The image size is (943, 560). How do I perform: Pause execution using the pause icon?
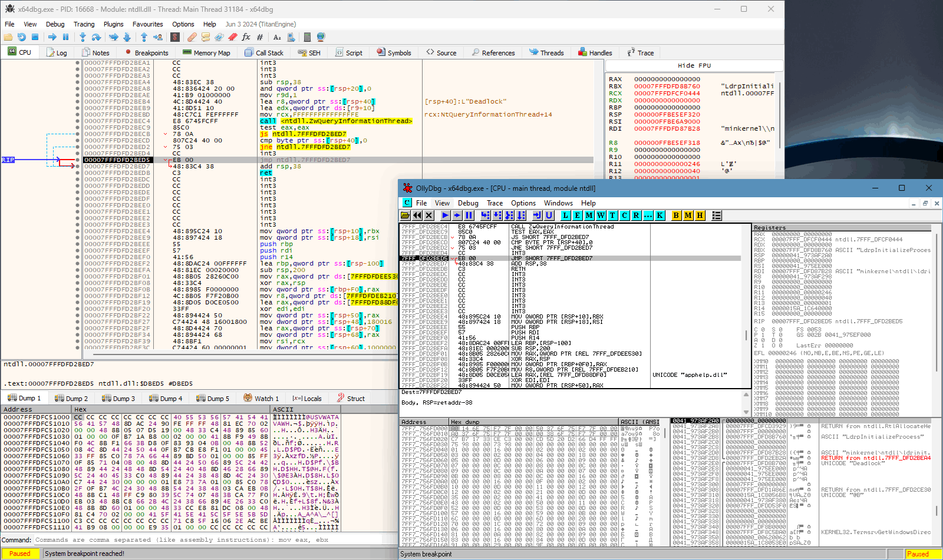[x=65, y=37]
